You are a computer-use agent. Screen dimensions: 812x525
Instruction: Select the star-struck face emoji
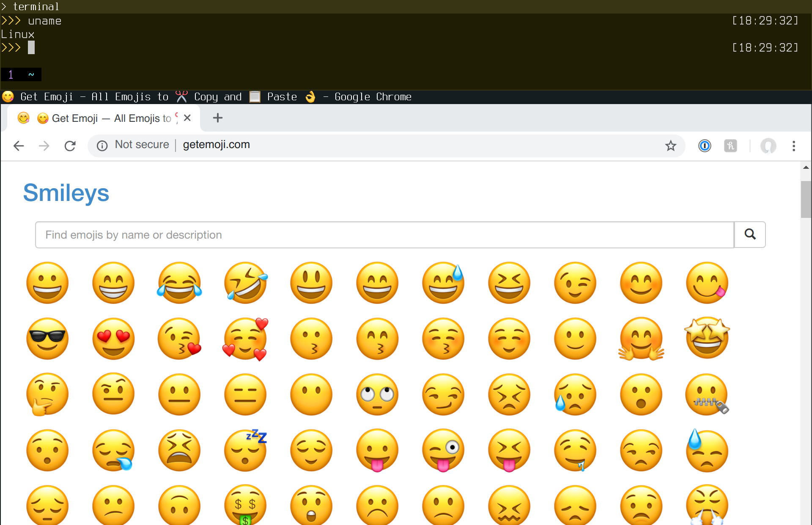(x=707, y=338)
